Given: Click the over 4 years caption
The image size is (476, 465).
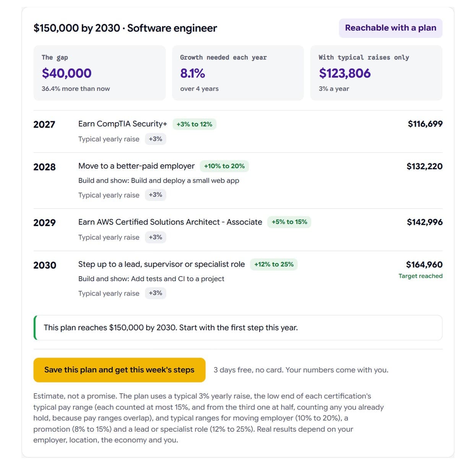Looking at the screenshot, I should pyautogui.click(x=199, y=89).
